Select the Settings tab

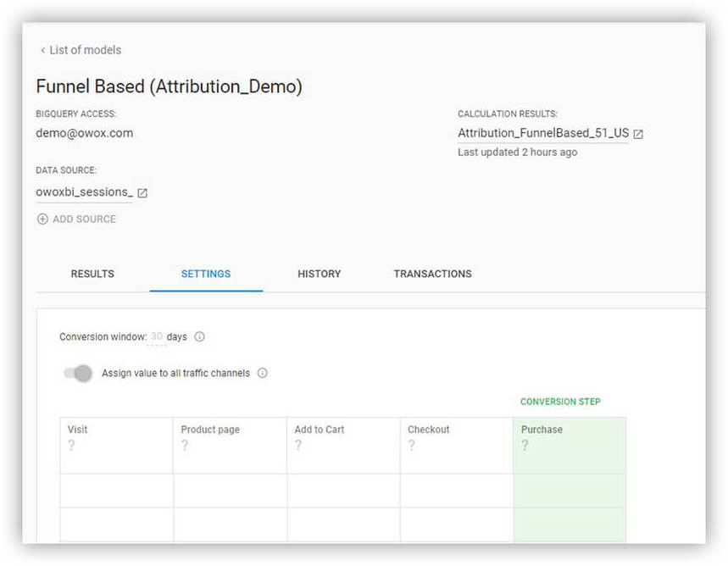206,274
